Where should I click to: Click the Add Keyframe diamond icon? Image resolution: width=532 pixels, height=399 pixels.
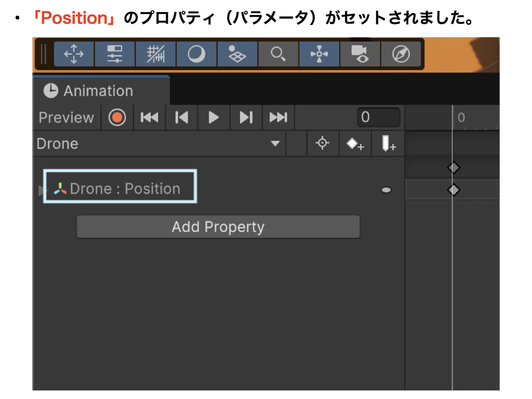pos(355,144)
